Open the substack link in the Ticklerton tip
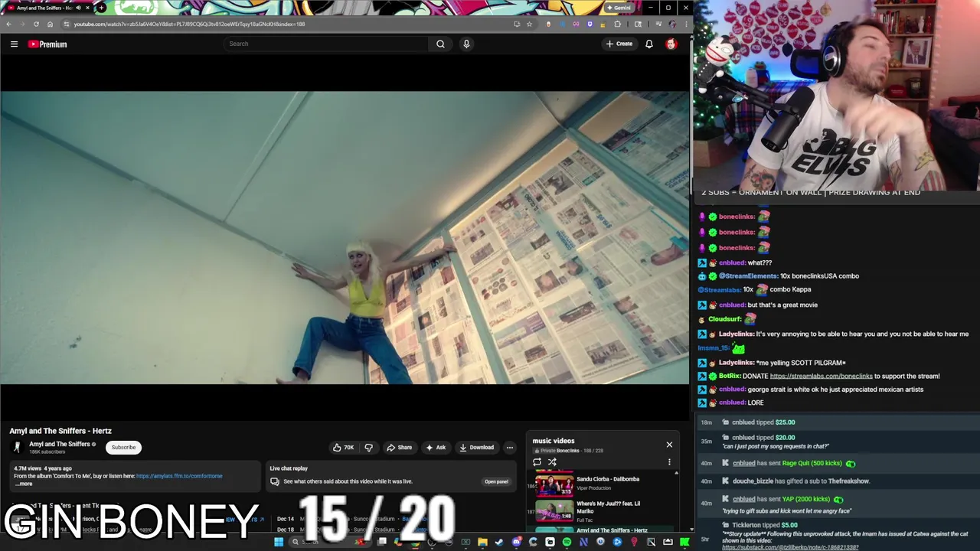Image resolution: width=980 pixels, height=551 pixels. (790, 547)
